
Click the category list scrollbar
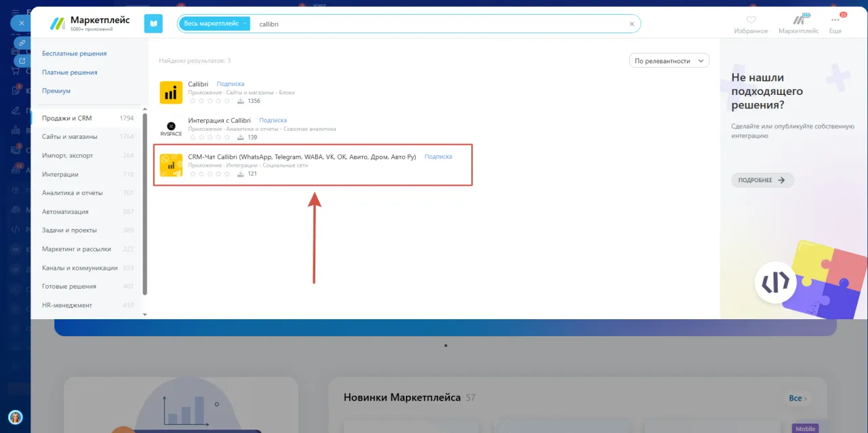point(144,203)
